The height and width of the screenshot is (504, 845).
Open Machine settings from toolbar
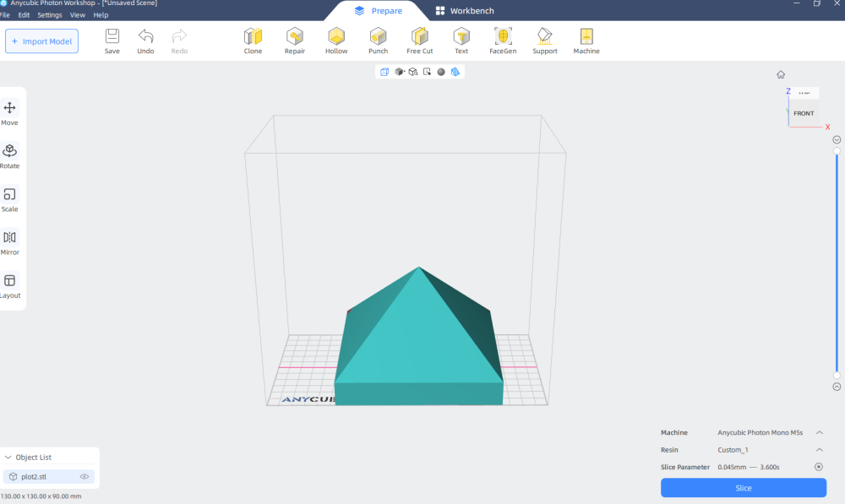point(586,41)
